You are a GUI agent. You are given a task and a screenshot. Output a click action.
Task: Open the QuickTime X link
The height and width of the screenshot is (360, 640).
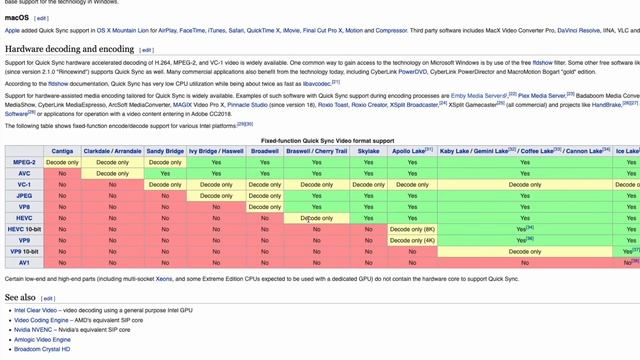coord(263,31)
